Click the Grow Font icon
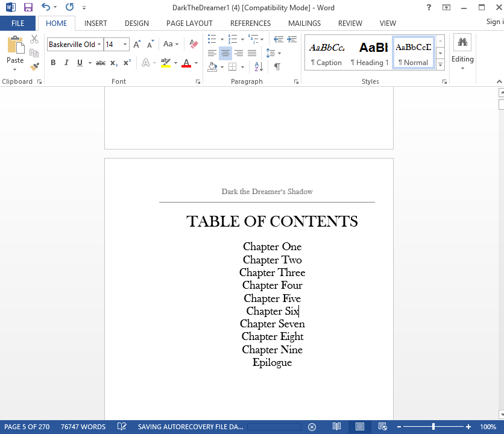The image size is (504, 434). click(x=137, y=44)
